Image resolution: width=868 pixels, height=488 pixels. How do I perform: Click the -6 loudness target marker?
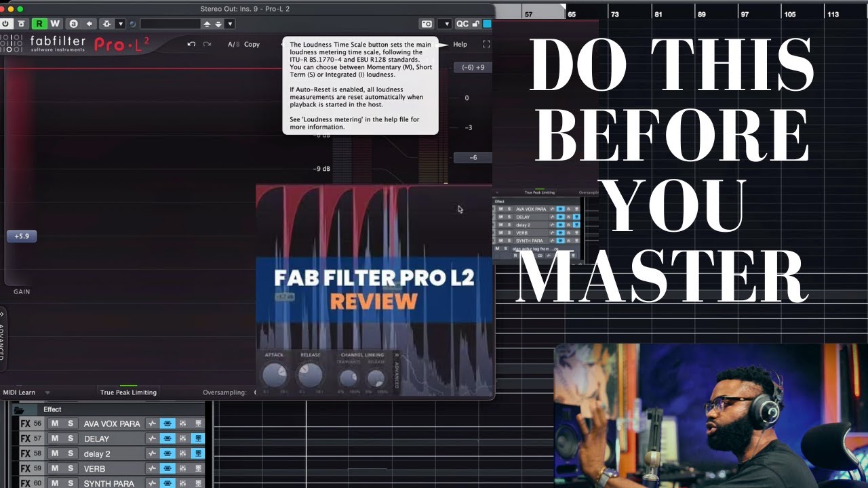pyautogui.click(x=473, y=157)
